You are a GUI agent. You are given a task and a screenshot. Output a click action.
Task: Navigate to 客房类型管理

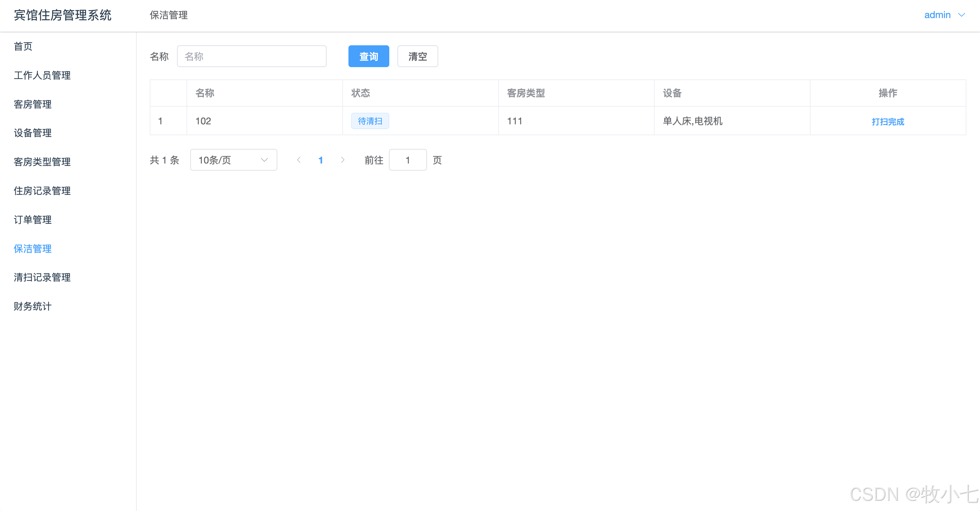(42, 162)
